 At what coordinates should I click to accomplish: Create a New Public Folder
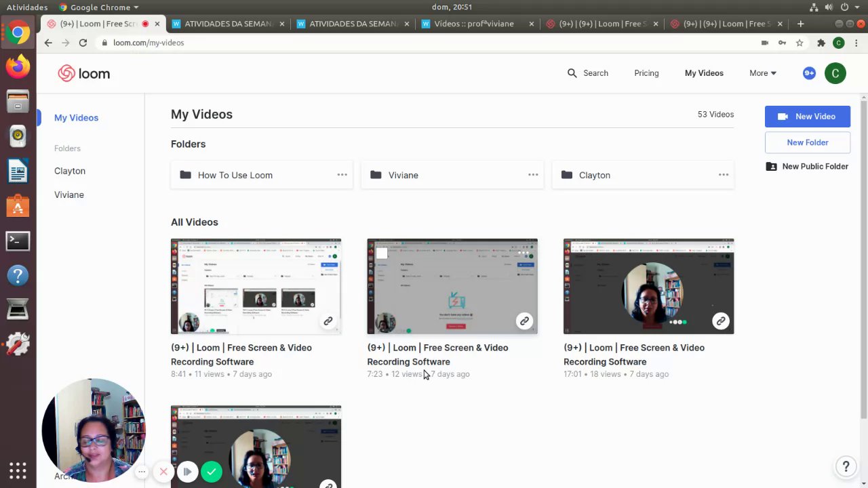pos(808,167)
